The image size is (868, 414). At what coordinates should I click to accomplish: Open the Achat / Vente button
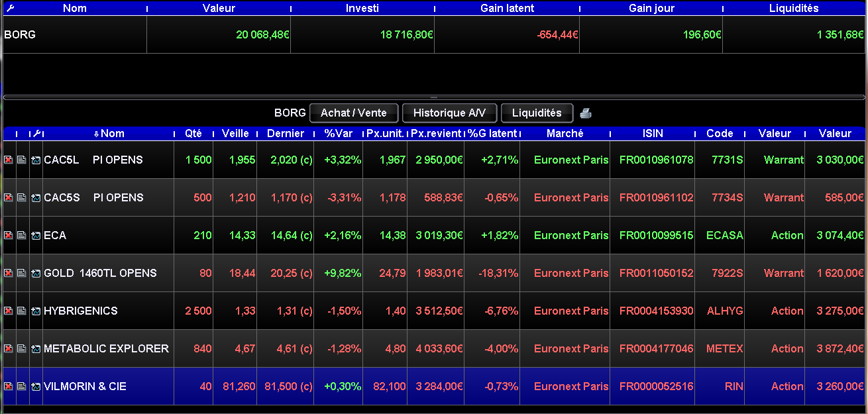pyautogui.click(x=354, y=113)
